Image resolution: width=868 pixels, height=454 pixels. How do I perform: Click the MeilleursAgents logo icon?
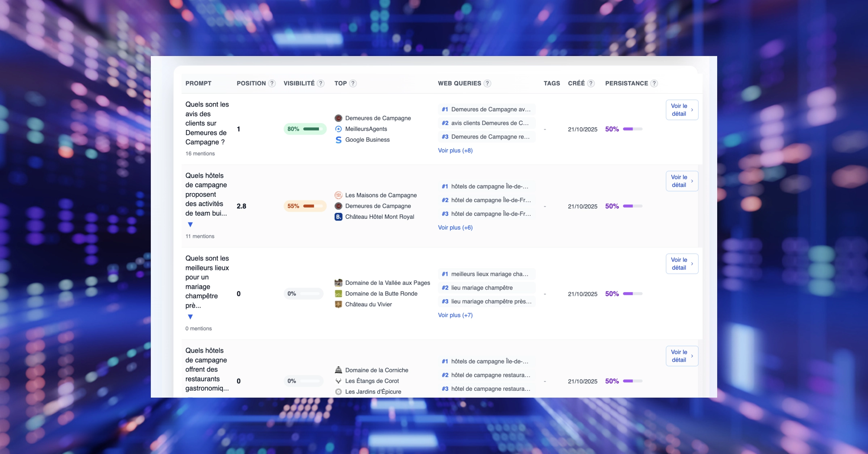pos(339,129)
